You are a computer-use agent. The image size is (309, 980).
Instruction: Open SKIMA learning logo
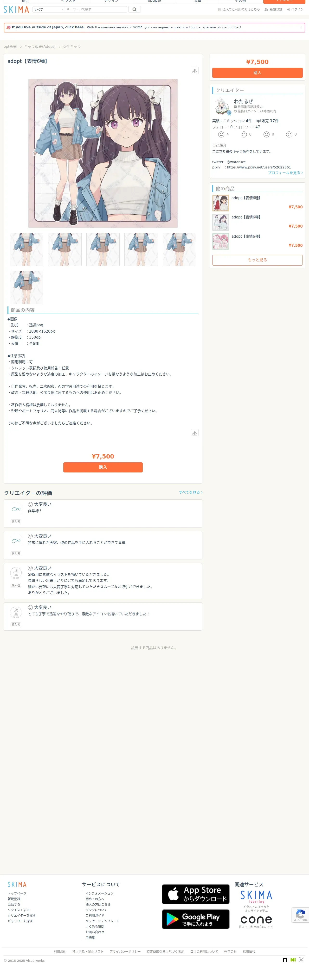[x=256, y=897]
